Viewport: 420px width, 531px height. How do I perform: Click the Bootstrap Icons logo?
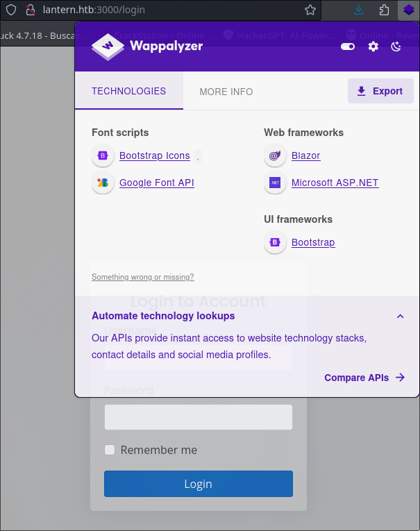pyautogui.click(x=103, y=155)
